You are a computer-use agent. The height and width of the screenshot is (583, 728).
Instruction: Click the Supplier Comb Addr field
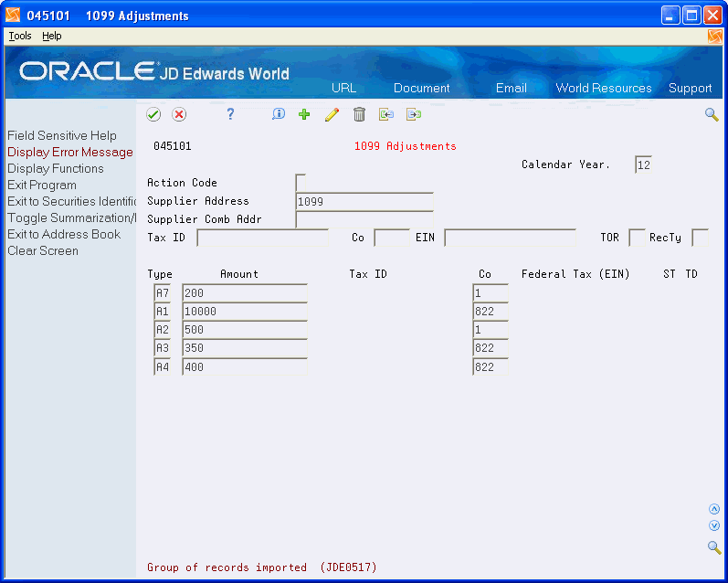tap(364, 219)
